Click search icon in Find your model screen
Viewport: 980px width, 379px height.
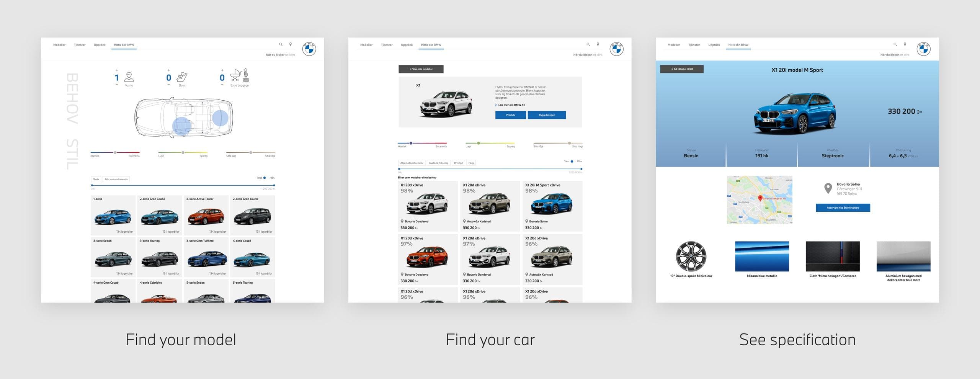click(281, 44)
